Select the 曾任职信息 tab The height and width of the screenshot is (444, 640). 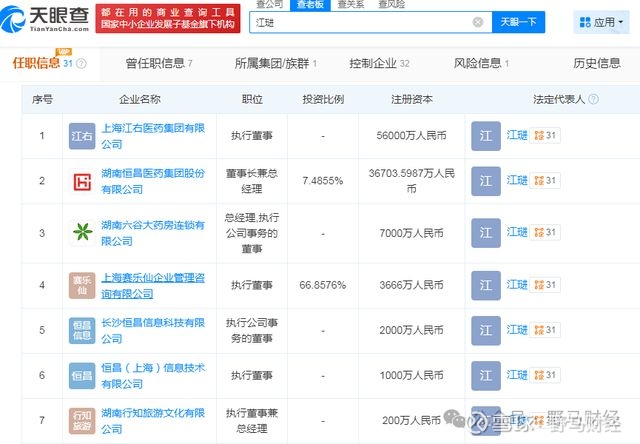click(x=159, y=63)
